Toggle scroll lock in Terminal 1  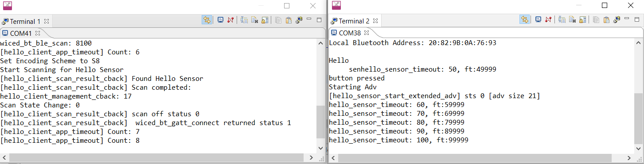click(x=265, y=20)
